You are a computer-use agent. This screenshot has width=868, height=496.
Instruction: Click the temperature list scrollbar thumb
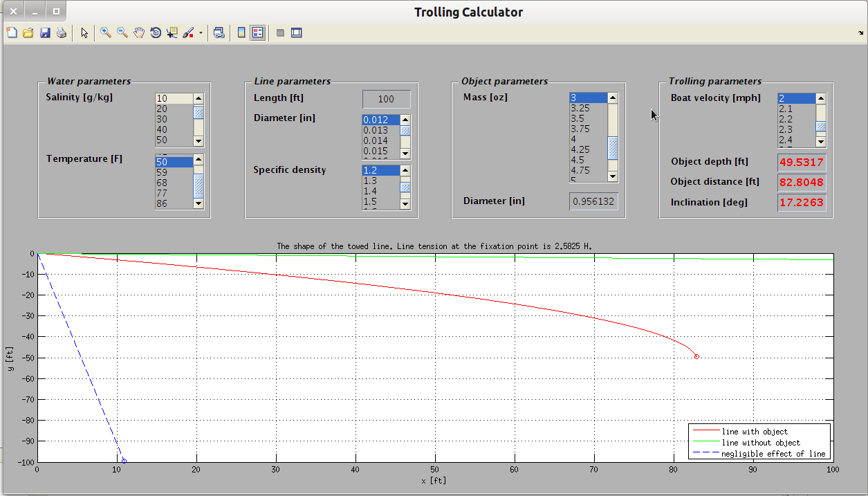(x=198, y=186)
